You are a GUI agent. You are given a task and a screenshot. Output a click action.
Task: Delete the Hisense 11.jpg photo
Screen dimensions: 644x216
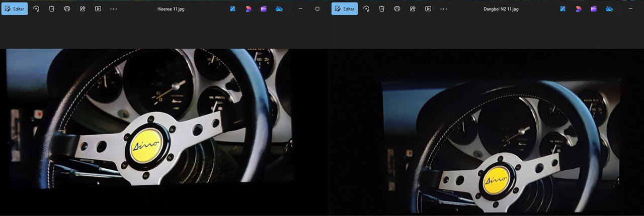[52, 9]
